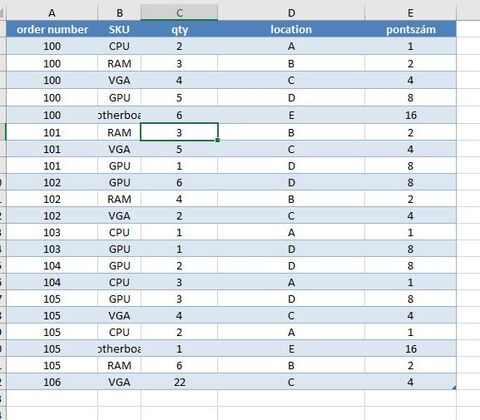This screenshot has width=480, height=420.
Task: Click the 'qty' table header cell
Action: coord(179,29)
